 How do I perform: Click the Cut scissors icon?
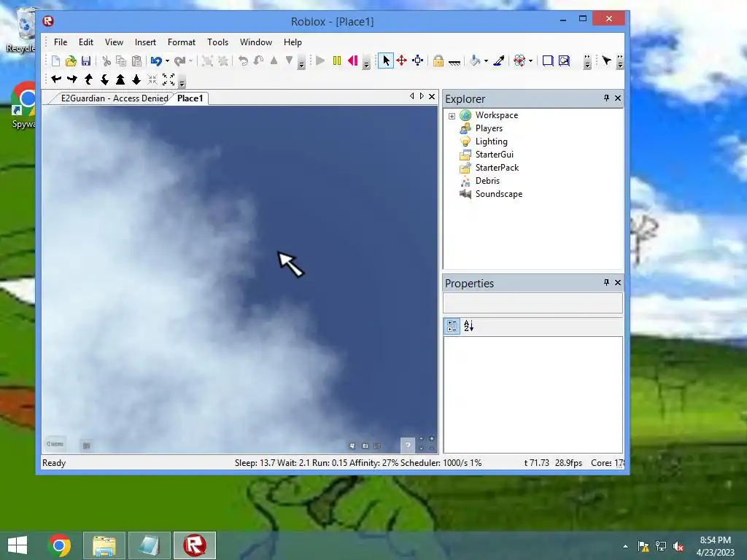[x=107, y=61]
